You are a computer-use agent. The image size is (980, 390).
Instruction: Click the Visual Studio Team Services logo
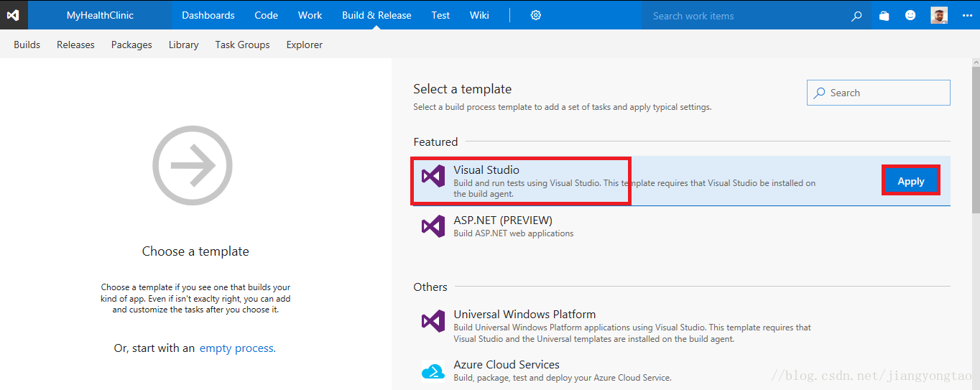(x=14, y=15)
